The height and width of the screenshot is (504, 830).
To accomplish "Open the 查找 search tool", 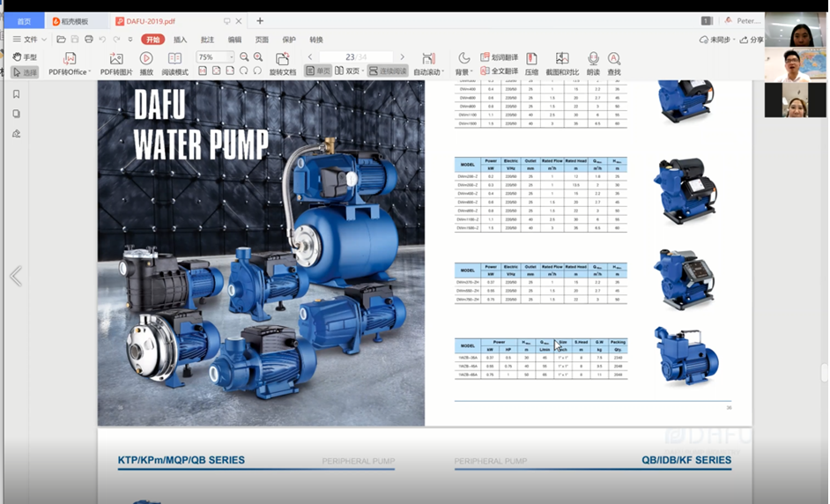I will pyautogui.click(x=614, y=64).
